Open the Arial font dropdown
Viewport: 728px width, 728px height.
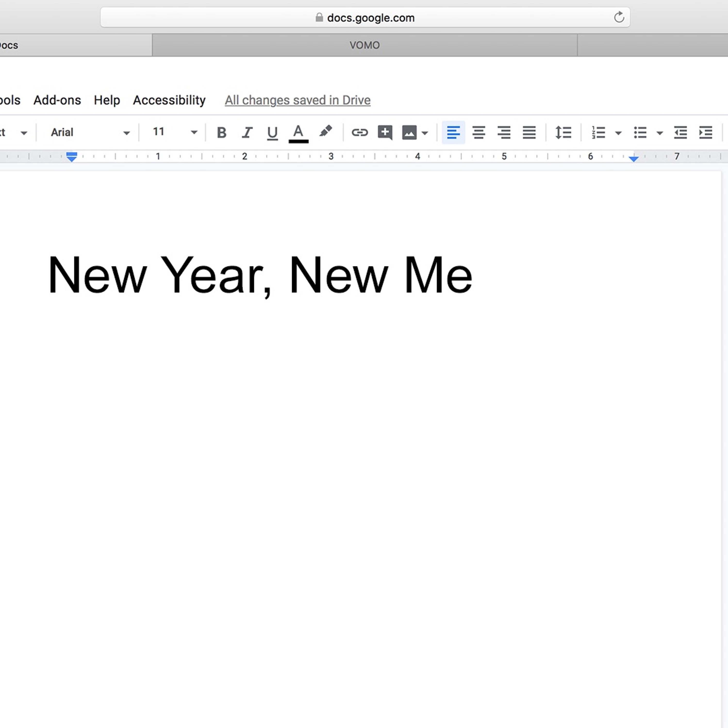[x=90, y=132]
